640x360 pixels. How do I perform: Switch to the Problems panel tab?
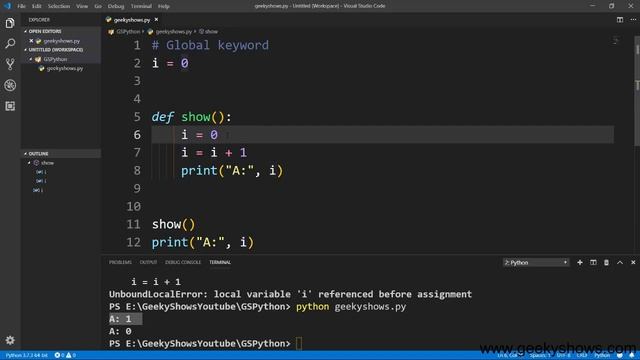click(x=120, y=262)
